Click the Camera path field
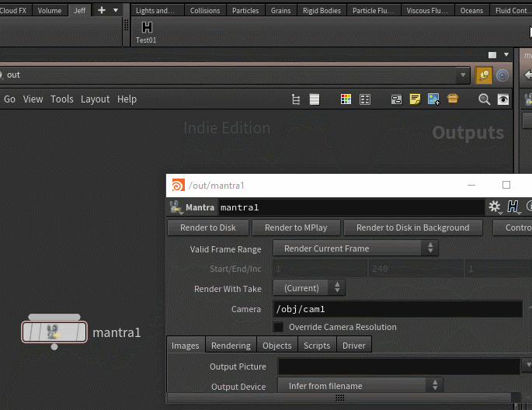This screenshot has height=410, width=532. tap(398, 309)
